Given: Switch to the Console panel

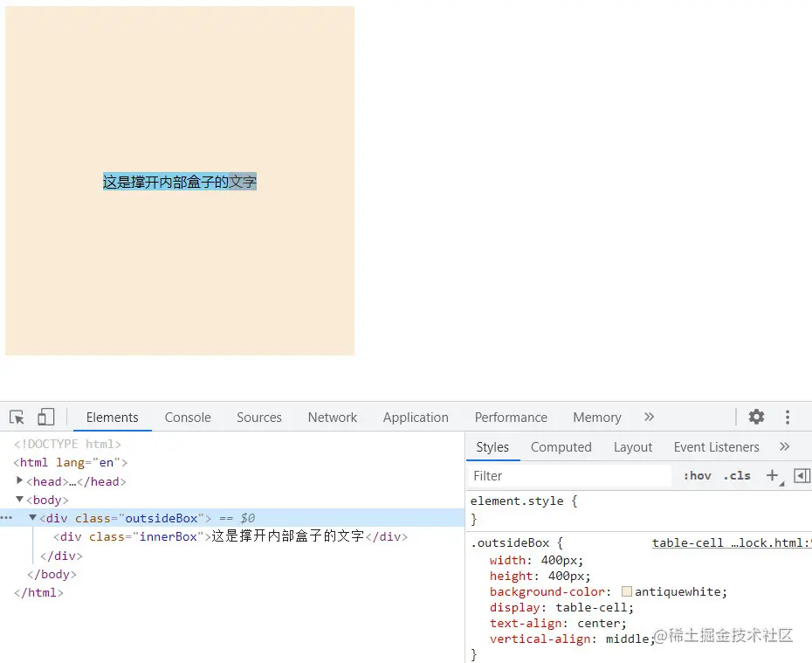Looking at the screenshot, I should 187,417.
